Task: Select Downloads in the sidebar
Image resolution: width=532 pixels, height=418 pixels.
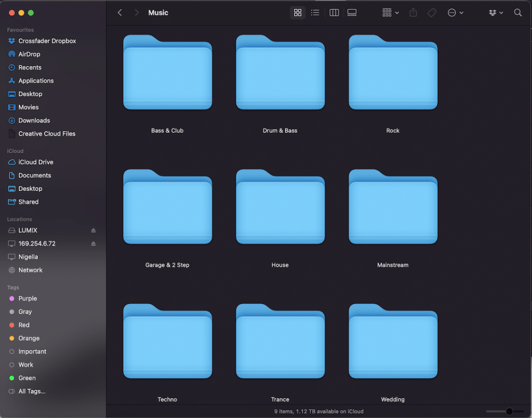Action: point(34,120)
